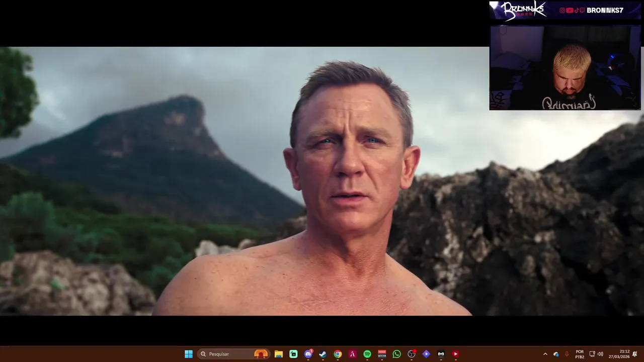This screenshot has width=644, height=362.
Task: Open Spotify from the taskbar
Action: click(367, 354)
